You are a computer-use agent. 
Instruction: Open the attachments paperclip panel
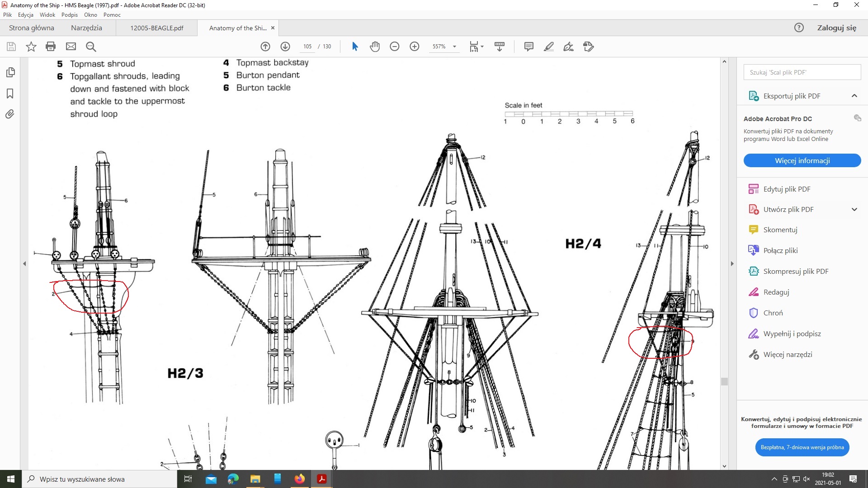[10, 114]
